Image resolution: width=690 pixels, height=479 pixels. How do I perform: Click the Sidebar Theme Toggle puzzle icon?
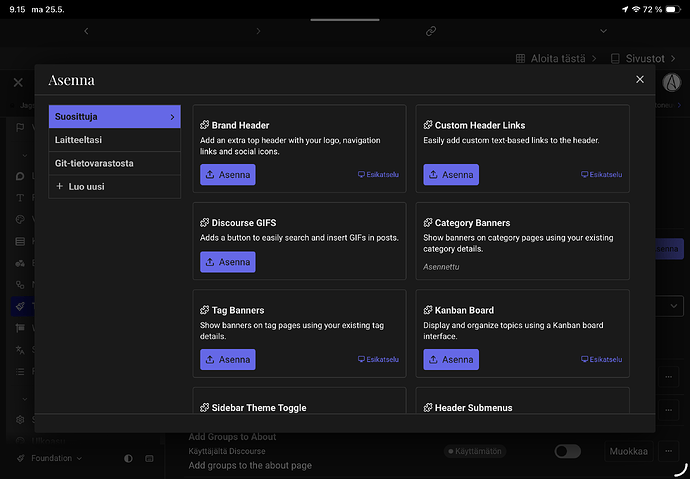(x=204, y=408)
